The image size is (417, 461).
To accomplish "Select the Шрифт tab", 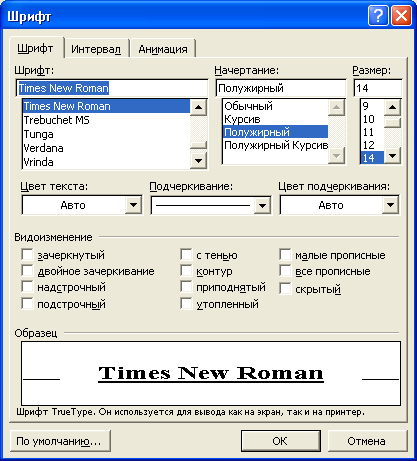I will pyautogui.click(x=36, y=48).
